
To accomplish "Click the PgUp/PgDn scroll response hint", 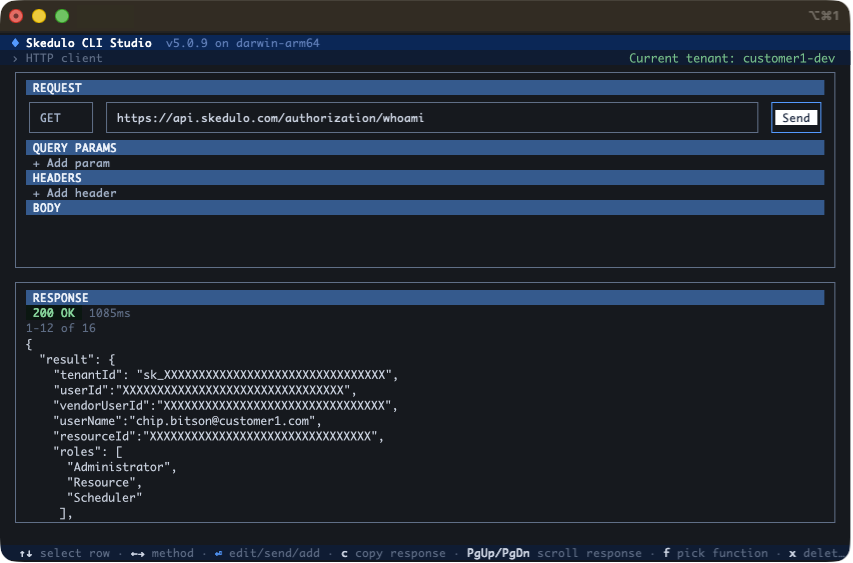I will tap(554, 553).
